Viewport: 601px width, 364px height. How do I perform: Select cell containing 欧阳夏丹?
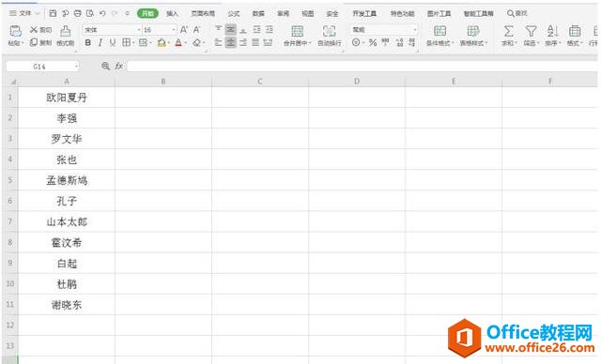click(67, 98)
